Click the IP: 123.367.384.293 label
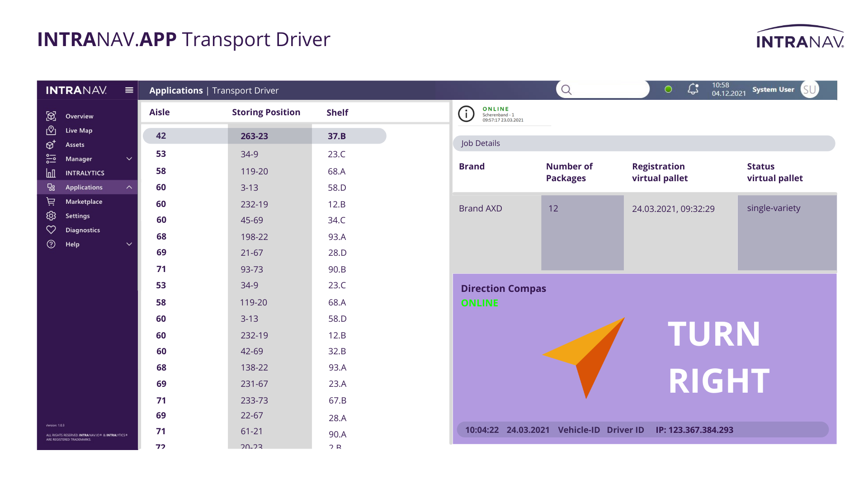This screenshot has height=488, width=868. (x=694, y=430)
